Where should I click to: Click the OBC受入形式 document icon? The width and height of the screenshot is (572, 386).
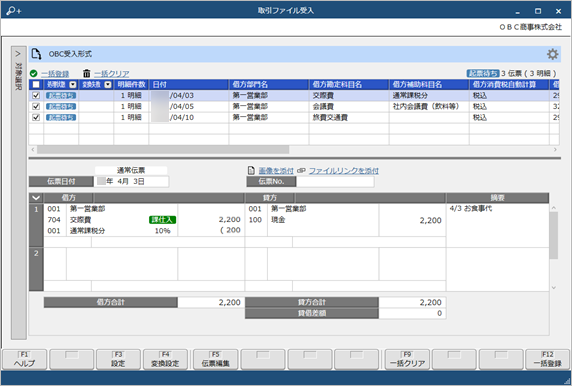[36, 54]
